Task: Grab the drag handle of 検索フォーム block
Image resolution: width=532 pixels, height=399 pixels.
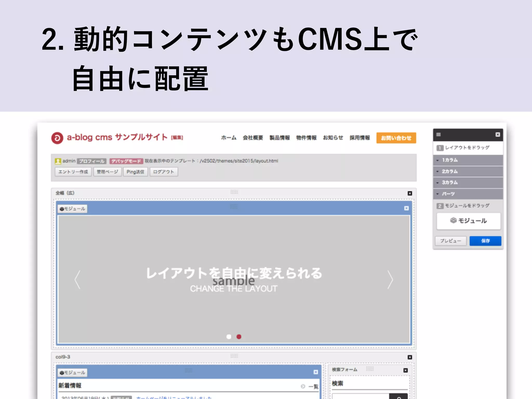Action: tap(370, 369)
